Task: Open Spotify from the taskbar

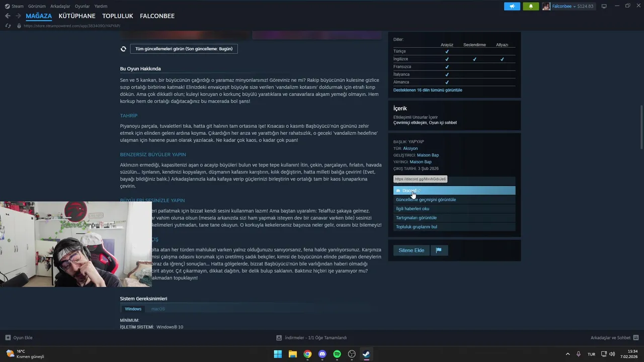Action: click(337, 354)
